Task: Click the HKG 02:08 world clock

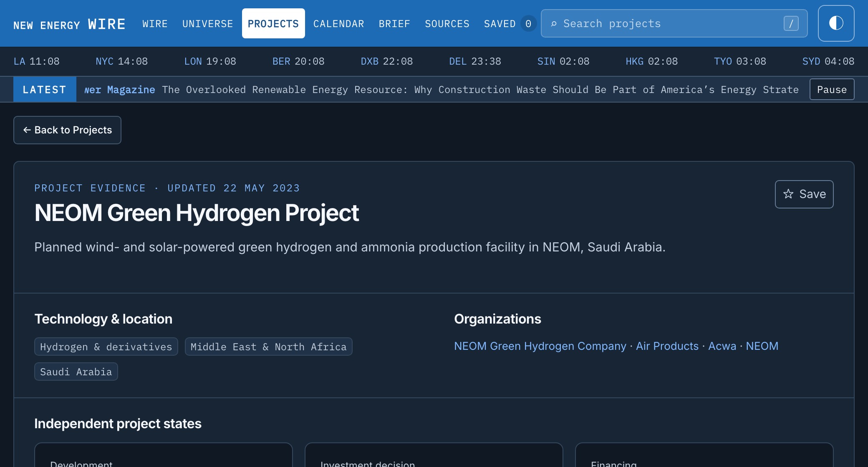Action: [652, 62]
